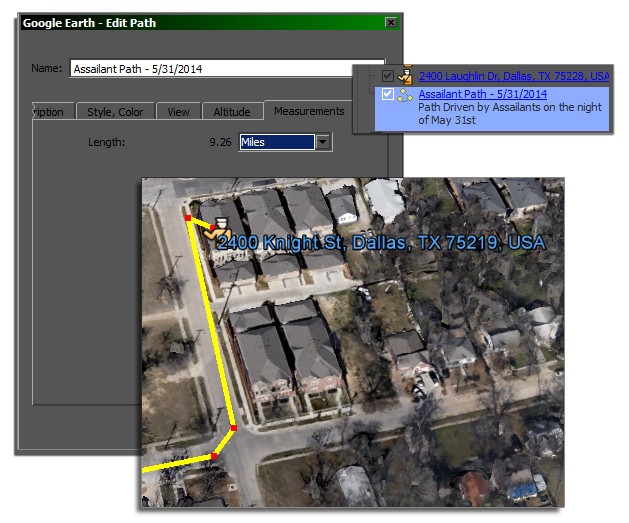Click the Name: label
The height and width of the screenshot is (523, 629).
click(x=47, y=68)
